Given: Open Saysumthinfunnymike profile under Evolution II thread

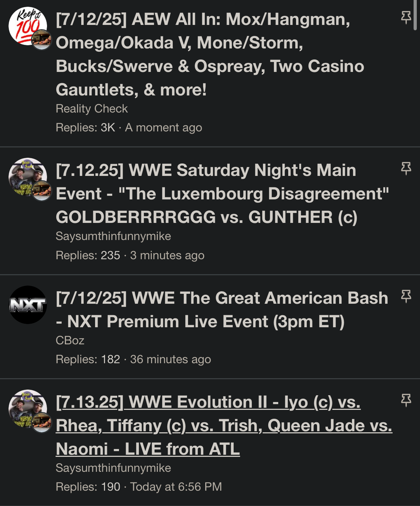Looking at the screenshot, I should pos(113,468).
